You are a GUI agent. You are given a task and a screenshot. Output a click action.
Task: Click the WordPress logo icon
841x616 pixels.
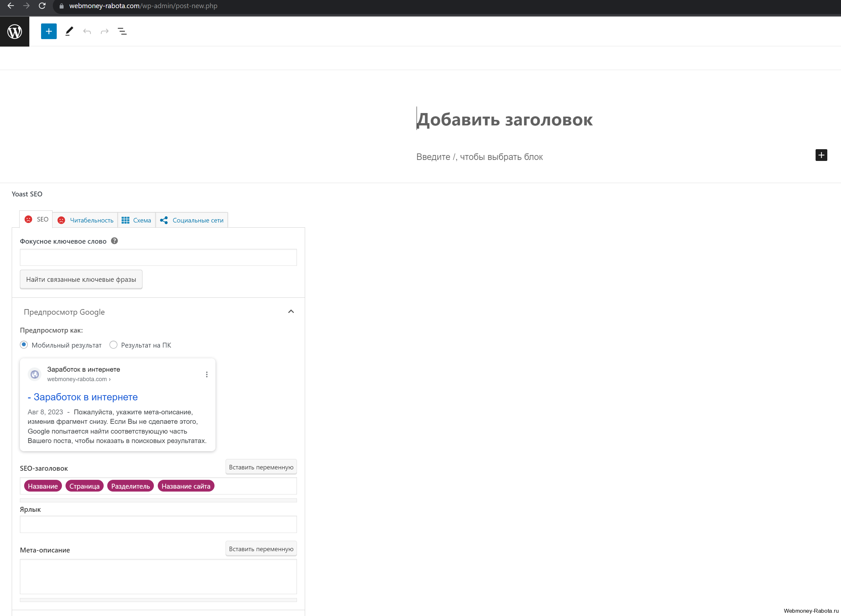tap(15, 31)
